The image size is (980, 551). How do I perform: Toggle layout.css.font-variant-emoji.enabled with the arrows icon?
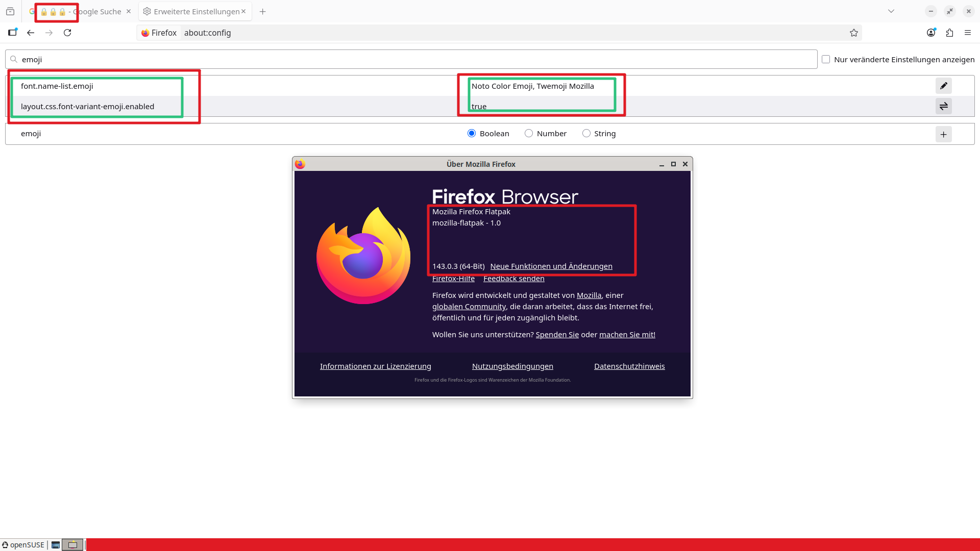click(943, 106)
